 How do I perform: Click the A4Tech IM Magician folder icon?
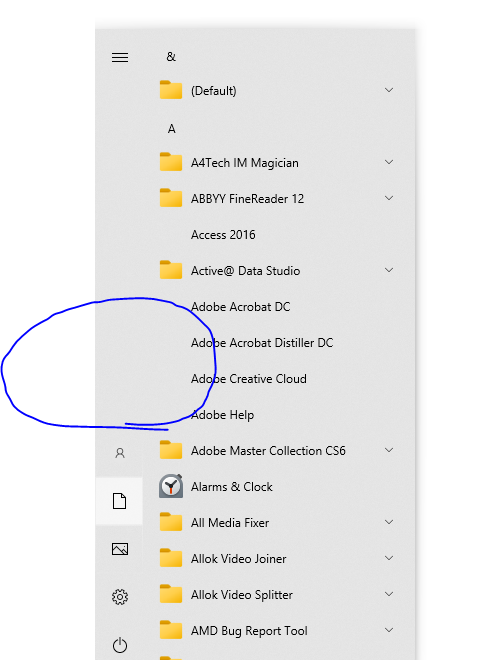pos(171,162)
